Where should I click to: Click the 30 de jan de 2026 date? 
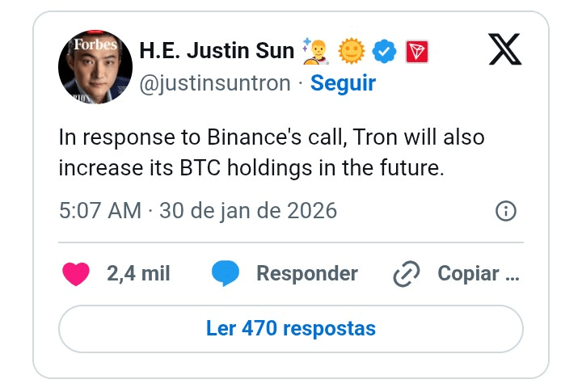tap(248, 211)
